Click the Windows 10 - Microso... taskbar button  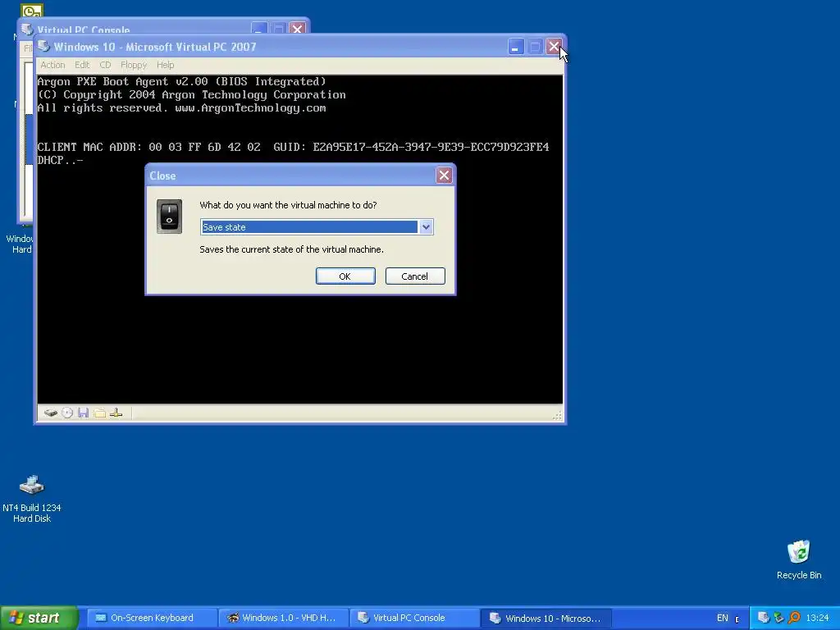coord(546,619)
